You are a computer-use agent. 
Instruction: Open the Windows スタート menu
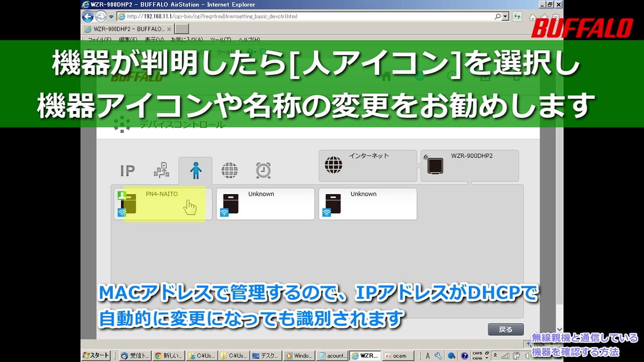(x=96, y=355)
